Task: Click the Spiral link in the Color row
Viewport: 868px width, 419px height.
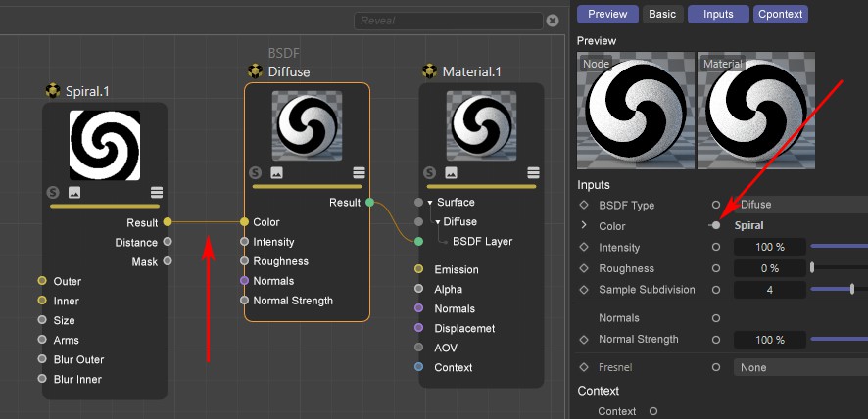Action: coord(751,226)
